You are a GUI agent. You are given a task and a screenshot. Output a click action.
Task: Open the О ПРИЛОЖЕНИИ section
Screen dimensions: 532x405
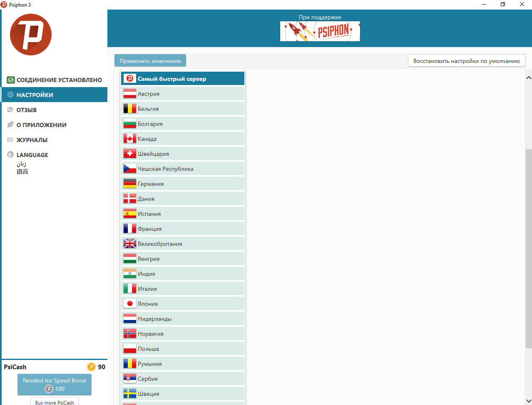pos(55,125)
